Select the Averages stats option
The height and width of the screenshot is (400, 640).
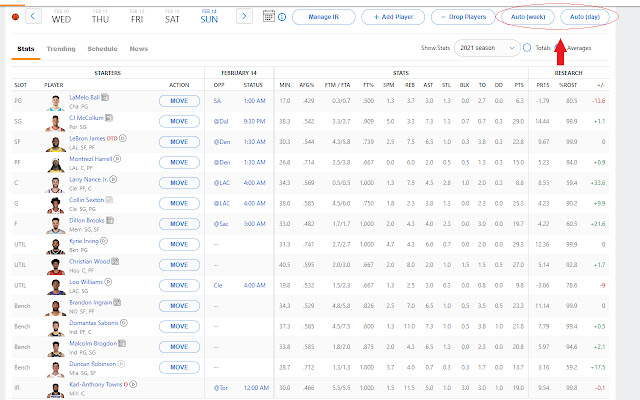coord(578,48)
